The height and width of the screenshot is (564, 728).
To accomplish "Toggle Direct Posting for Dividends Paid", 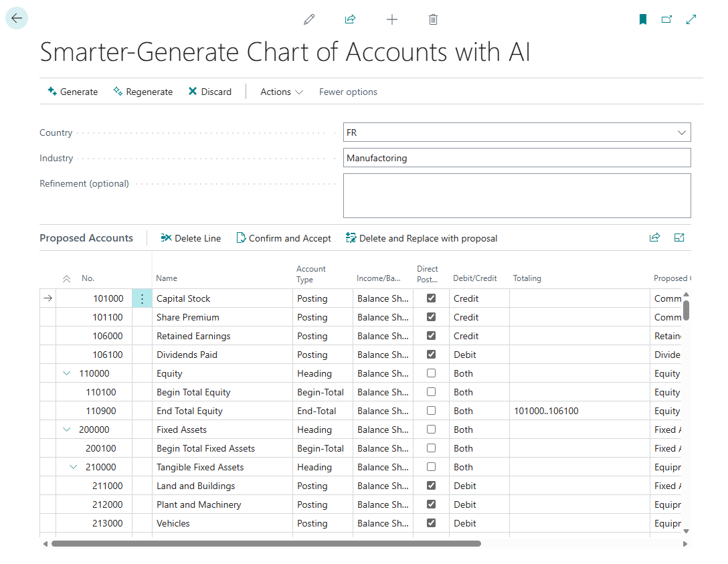I will click(x=432, y=354).
